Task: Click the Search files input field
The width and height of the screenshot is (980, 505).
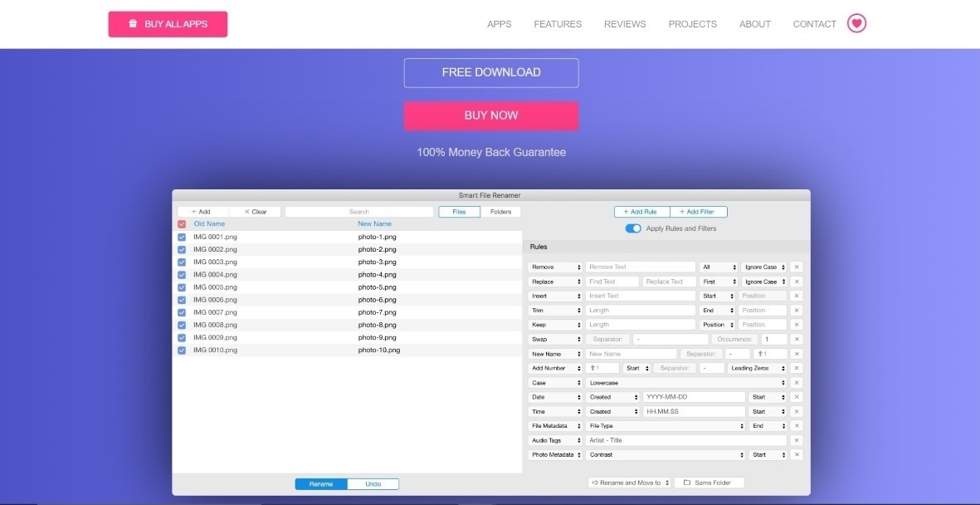Action: [358, 211]
